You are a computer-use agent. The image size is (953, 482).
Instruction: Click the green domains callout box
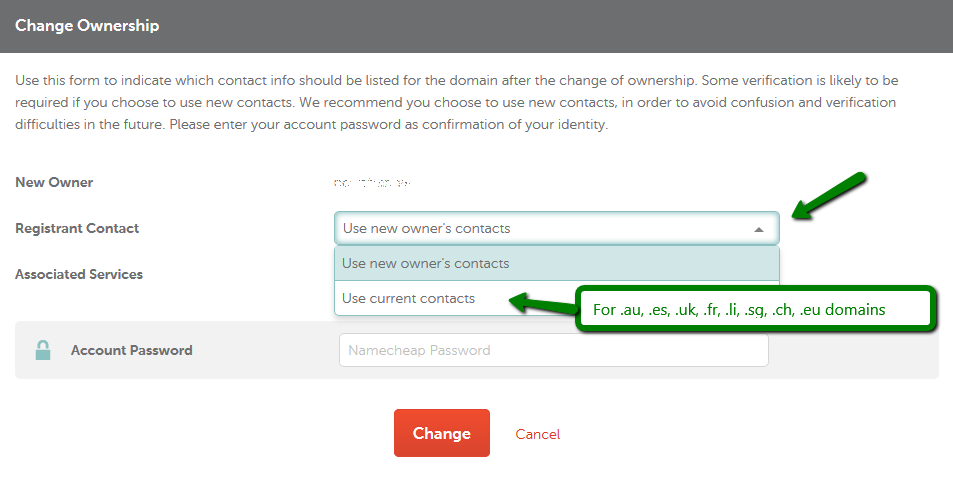click(755, 309)
